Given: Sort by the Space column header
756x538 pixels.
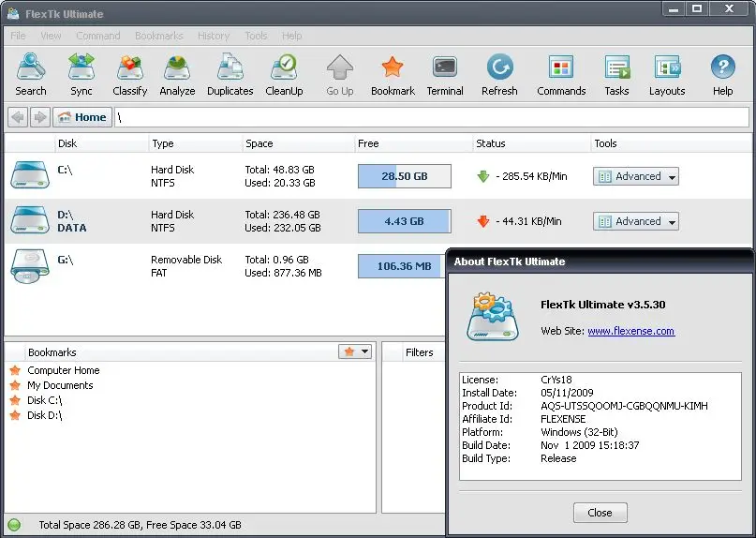Looking at the screenshot, I should click(299, 143).
